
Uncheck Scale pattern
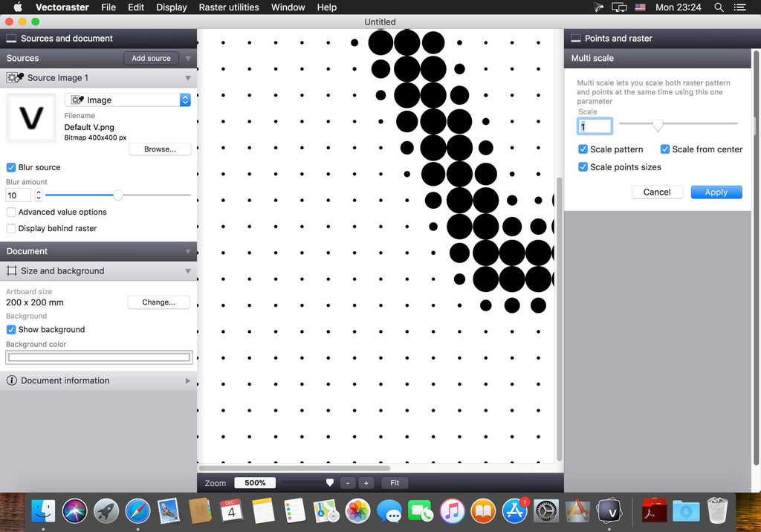pyautogui.click(x=583, y=149)
